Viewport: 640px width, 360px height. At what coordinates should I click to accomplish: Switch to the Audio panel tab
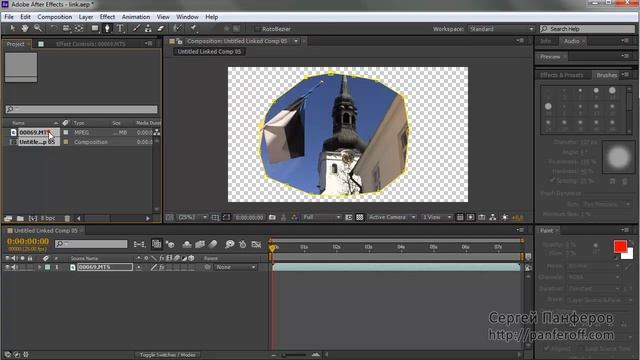[x=571, y=41]
